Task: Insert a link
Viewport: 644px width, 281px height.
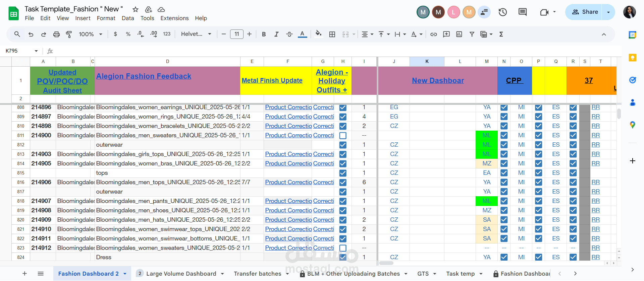Action: (x=434, y=34)
